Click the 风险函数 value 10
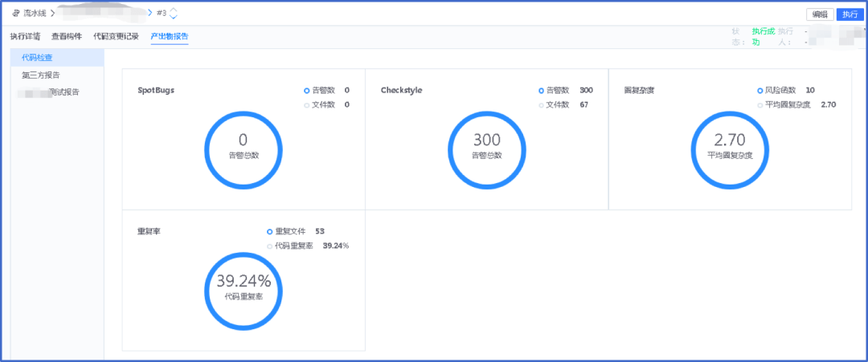This screenshot has width=868, height=362. tap(810, 90)
